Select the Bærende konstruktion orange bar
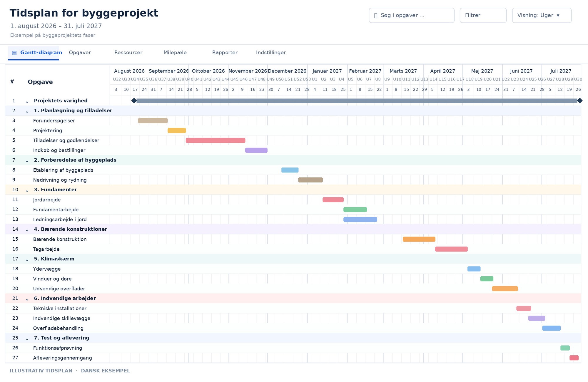Screen dimensions: 588x382 [x=419, y=239]
